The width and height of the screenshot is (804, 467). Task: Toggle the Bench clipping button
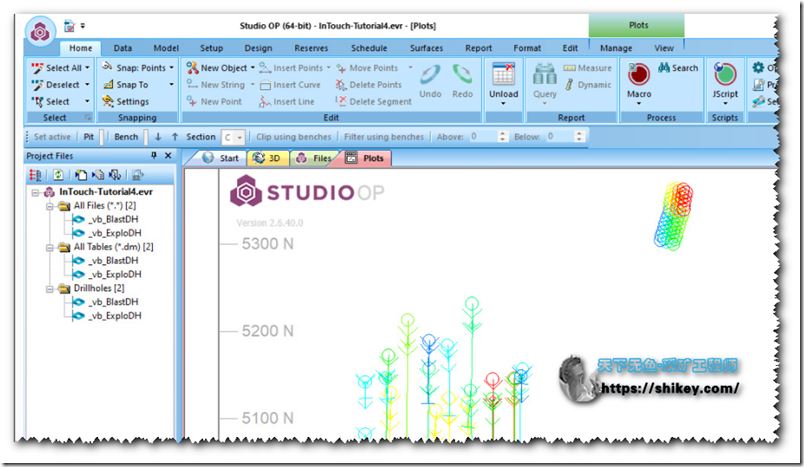(x=126, y=136)
